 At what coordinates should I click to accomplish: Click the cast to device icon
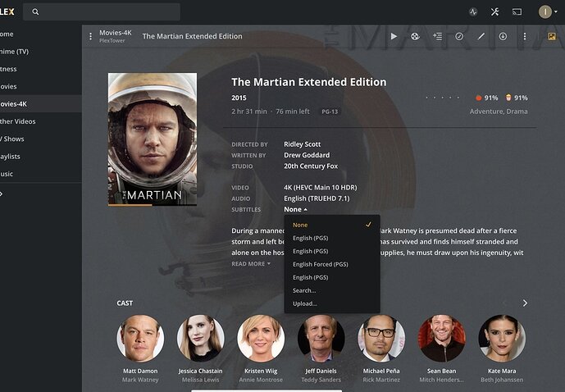[517, 11]
